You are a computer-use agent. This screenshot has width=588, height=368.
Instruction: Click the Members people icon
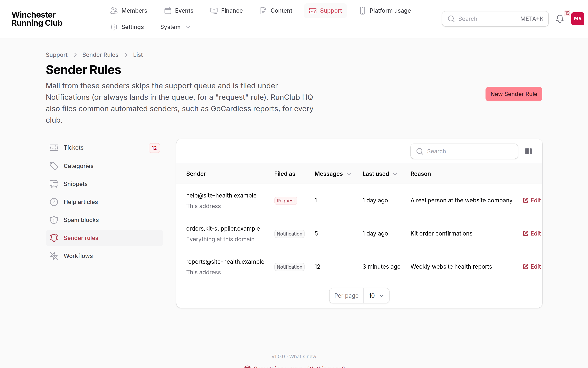(114, 11)
